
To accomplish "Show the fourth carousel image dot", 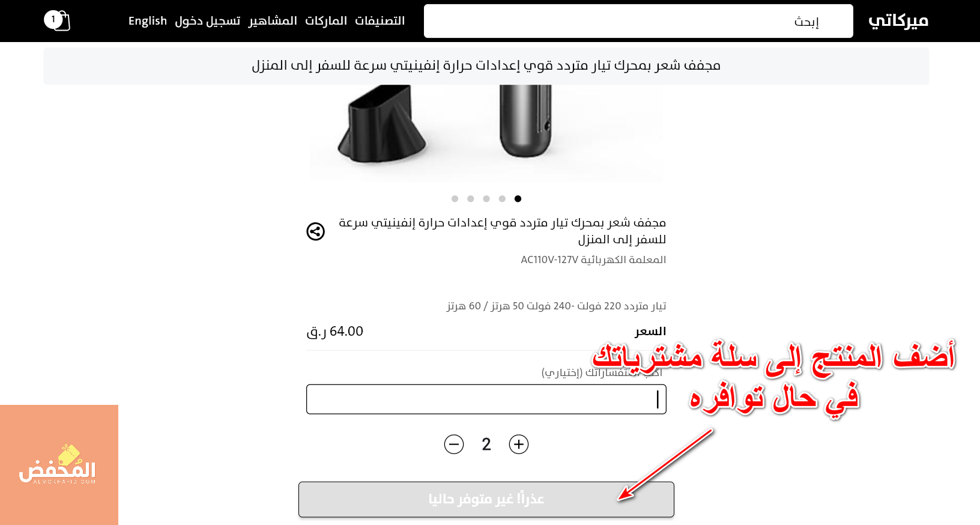I will coord(502,199).
